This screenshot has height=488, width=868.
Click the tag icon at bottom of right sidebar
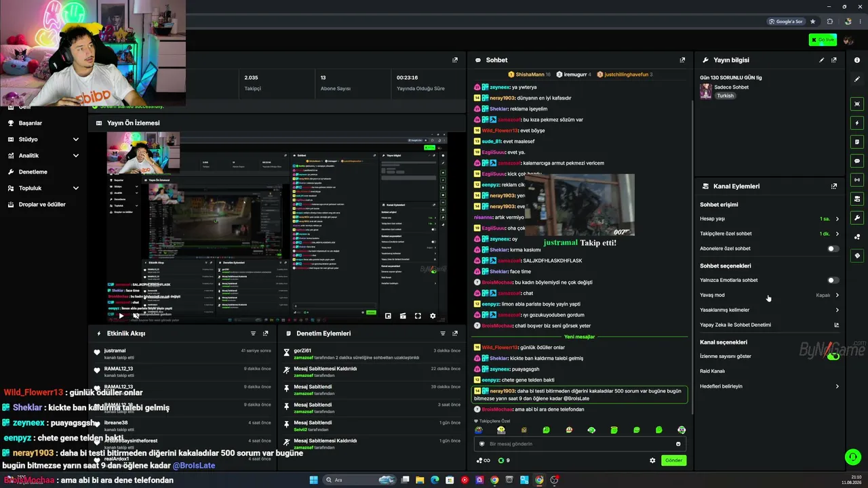click(x=857, y=256)
